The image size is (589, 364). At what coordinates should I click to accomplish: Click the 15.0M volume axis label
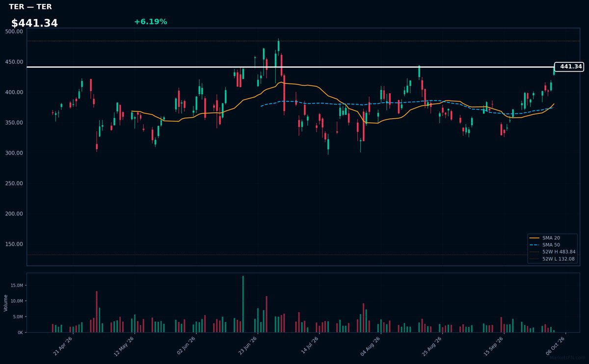point(16,286)
